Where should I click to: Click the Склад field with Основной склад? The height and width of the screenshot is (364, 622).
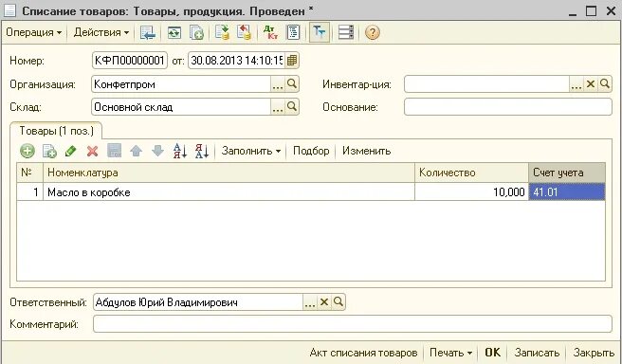click(x=181, y=107)
